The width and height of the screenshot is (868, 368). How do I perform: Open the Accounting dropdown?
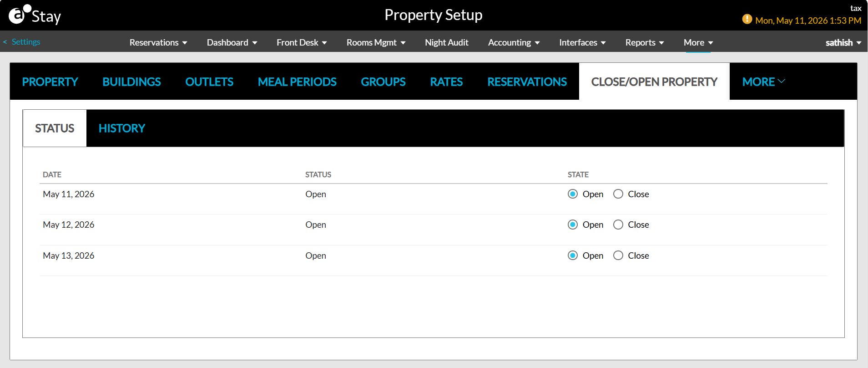coord(514,42)
